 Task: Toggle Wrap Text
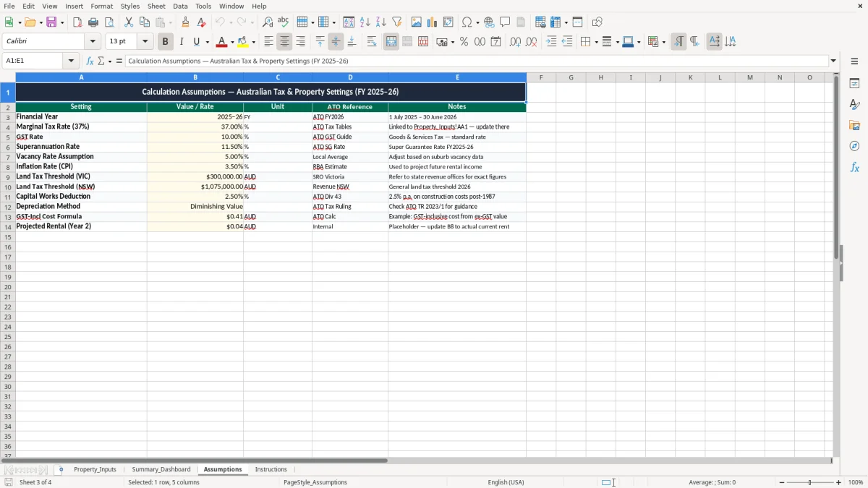point(372,42)
